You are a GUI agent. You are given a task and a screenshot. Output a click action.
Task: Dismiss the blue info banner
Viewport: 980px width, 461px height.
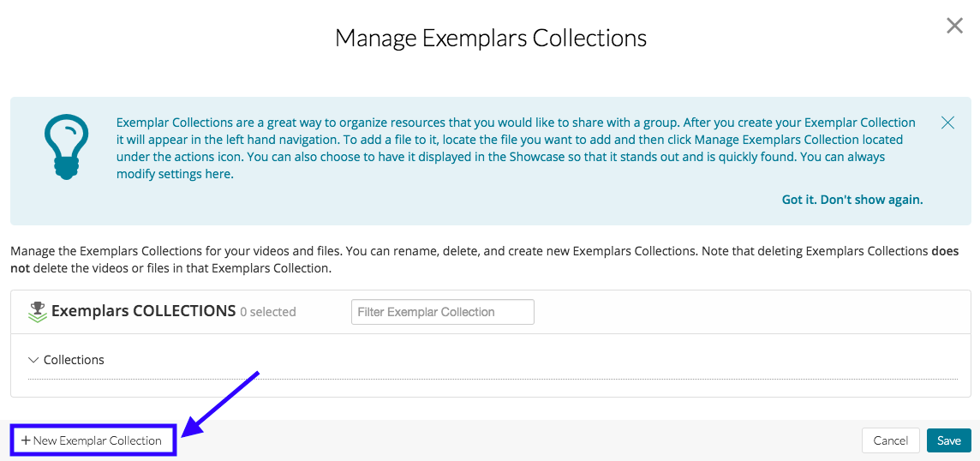click(x=947, y=123)
